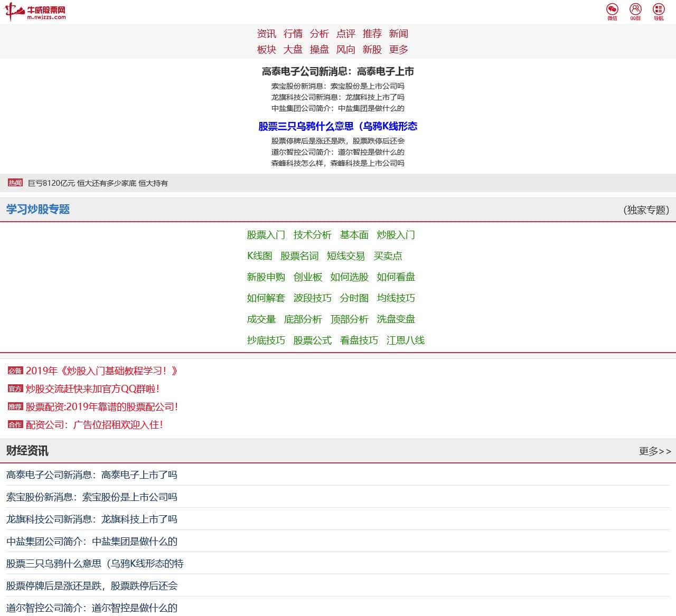Viewport: 676px width, 616px height.
Task: Open 分时图 topic
Action: (354, 298)
